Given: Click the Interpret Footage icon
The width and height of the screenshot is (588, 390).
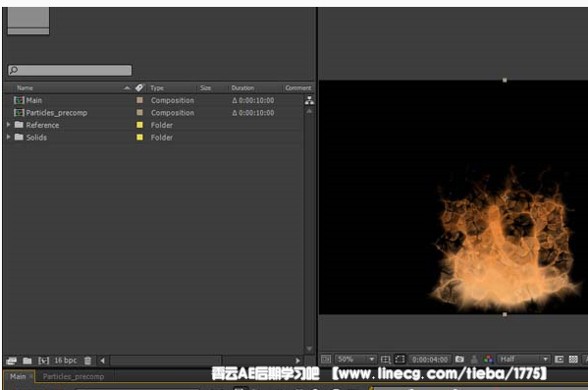Looking at the screenshot, I should (11, 361).
